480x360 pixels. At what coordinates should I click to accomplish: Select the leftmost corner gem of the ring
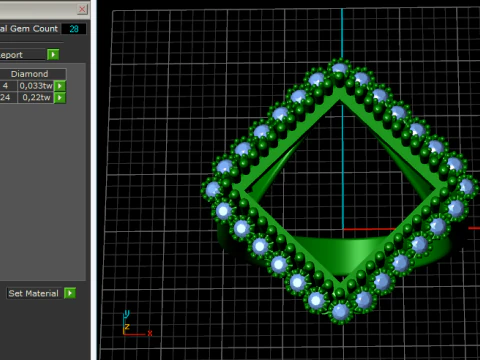point(213,189)
